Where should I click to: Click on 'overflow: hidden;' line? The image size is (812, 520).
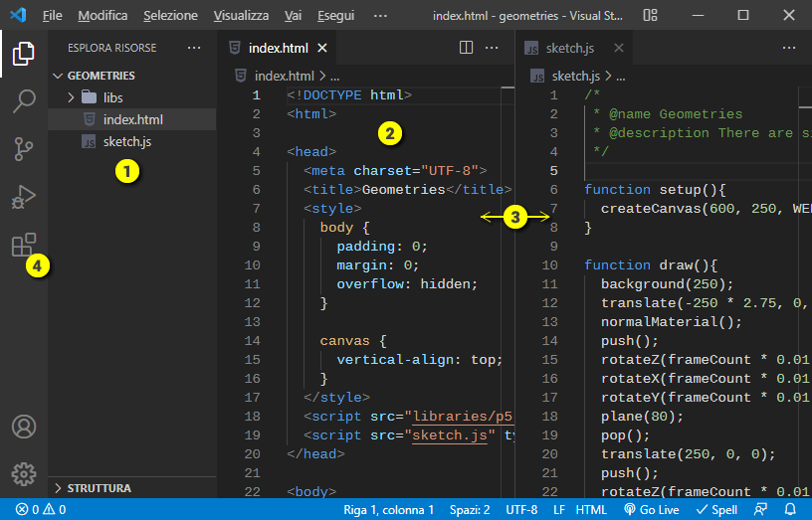(x=407, y=284)
